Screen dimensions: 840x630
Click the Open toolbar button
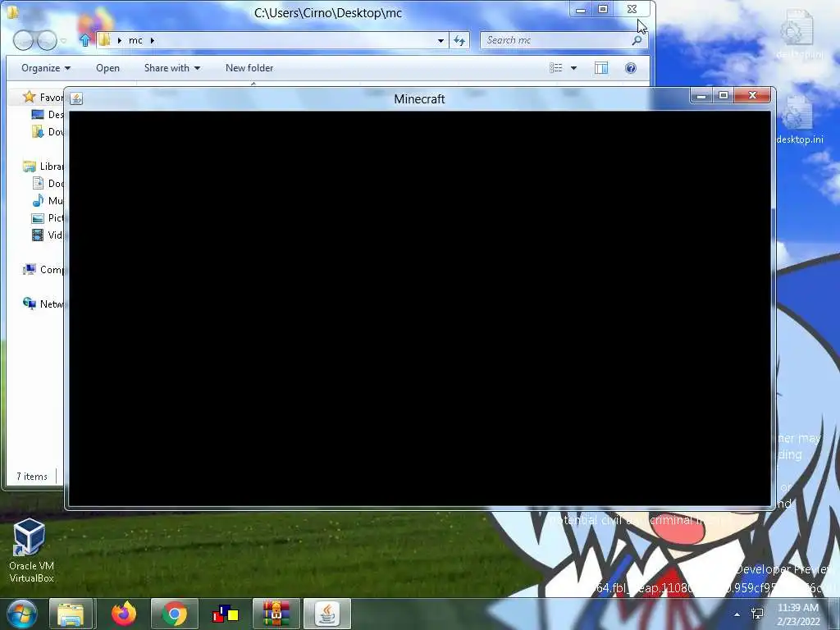107,68
